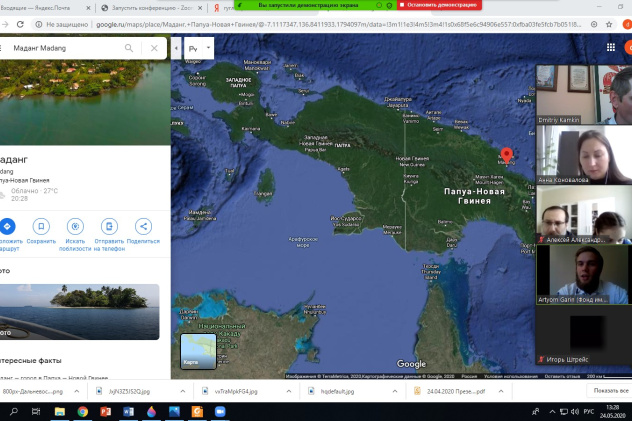Click the magnifier search icon in search box

[129, 47]
